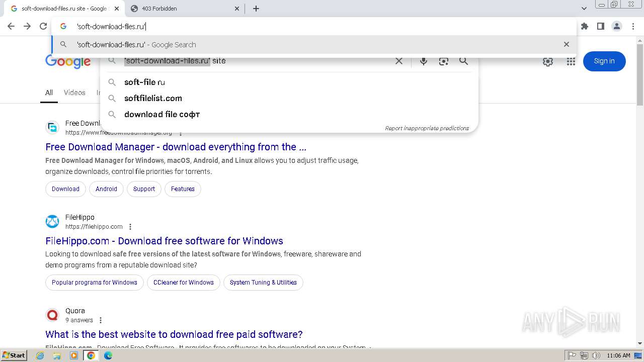
Task: Submit search with magnifier icon
Action: pos(463,61)
